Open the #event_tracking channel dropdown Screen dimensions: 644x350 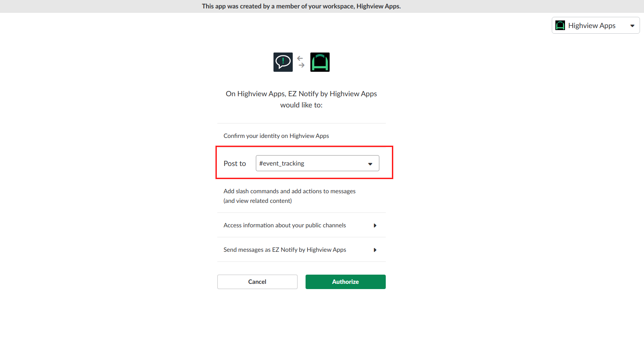(x=317, y=163)
